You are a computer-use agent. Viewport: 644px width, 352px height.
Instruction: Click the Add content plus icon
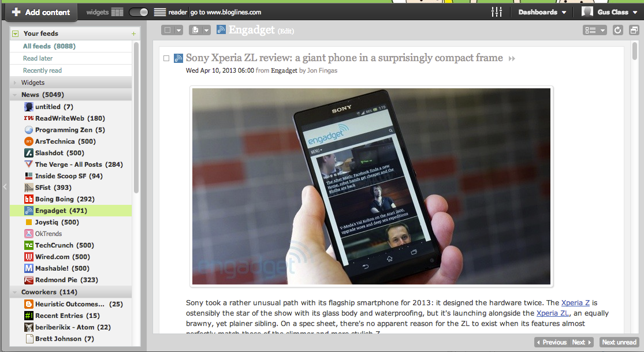coord(16,12)
